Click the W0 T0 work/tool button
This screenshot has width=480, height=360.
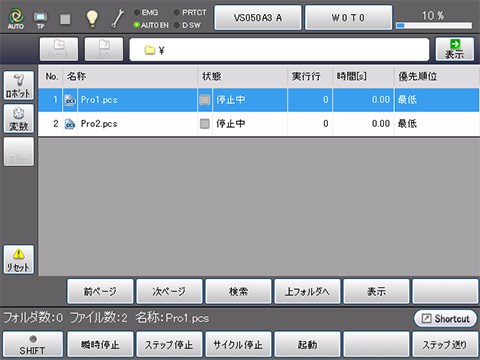[x=348, y=18]
